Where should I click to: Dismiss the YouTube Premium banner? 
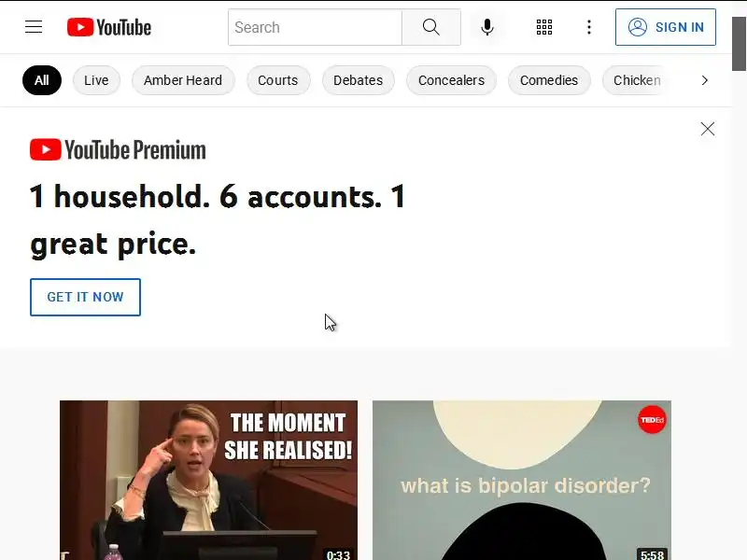708,129
